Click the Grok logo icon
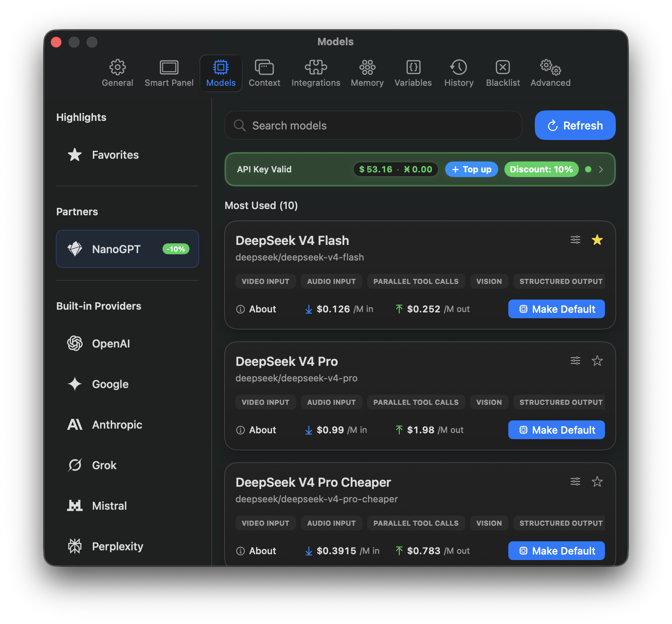The height and width of the screenshot is (624, 672). click(75, 465)
